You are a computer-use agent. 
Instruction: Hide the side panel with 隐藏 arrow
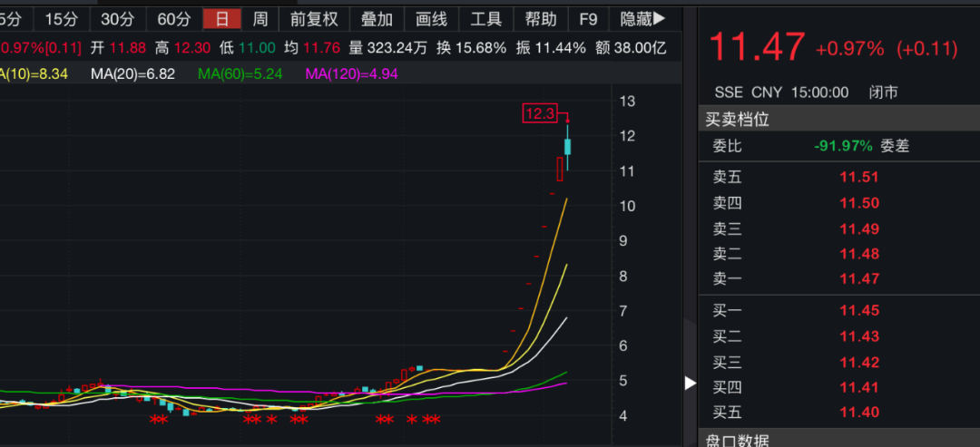pos(642,19)
